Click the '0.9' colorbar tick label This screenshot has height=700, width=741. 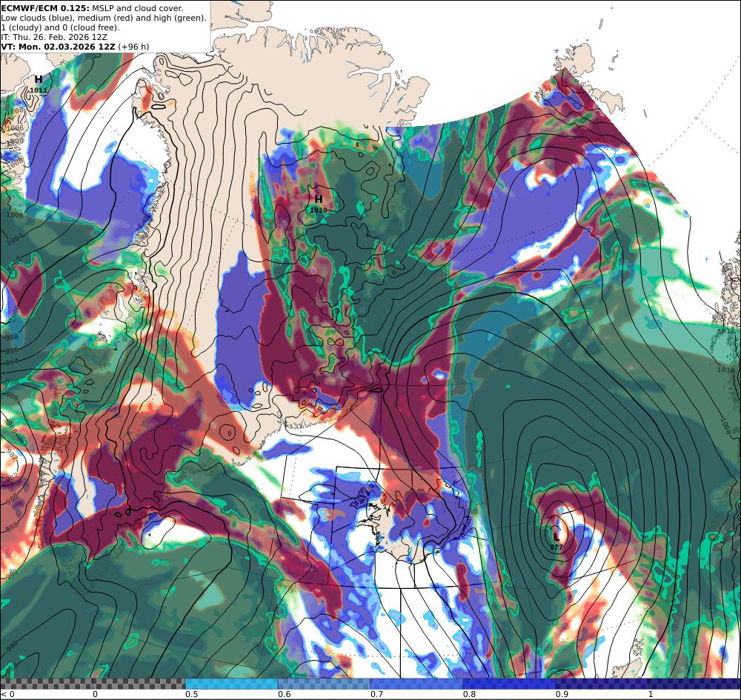coord(562,694)
